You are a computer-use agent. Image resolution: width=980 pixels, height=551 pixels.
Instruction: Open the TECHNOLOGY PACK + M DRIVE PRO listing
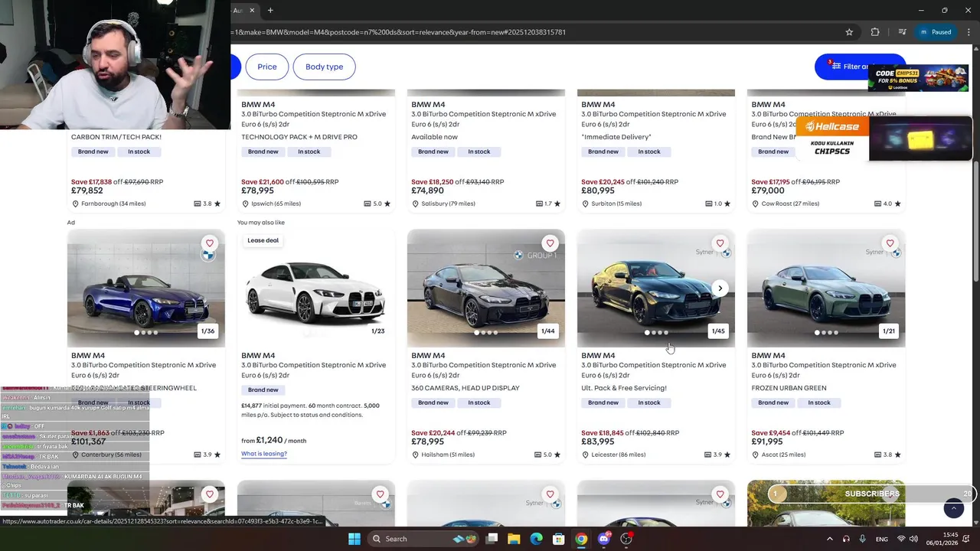pyautogui.click(x=299, y=137)
